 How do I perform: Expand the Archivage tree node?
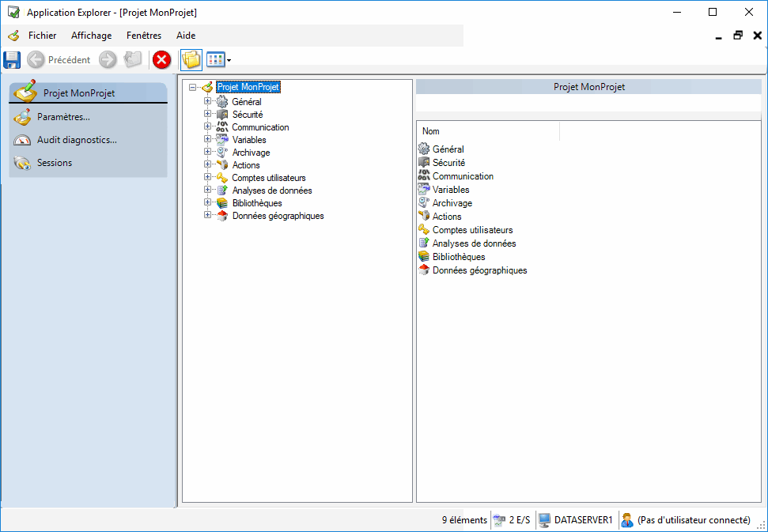[x=208, y=152]
